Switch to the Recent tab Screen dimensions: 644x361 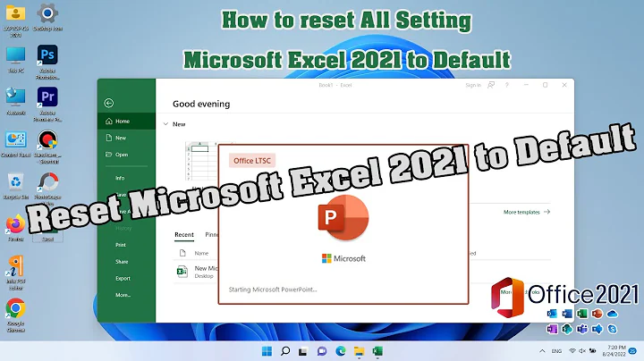pyautogui.click(x=184, y=235)
